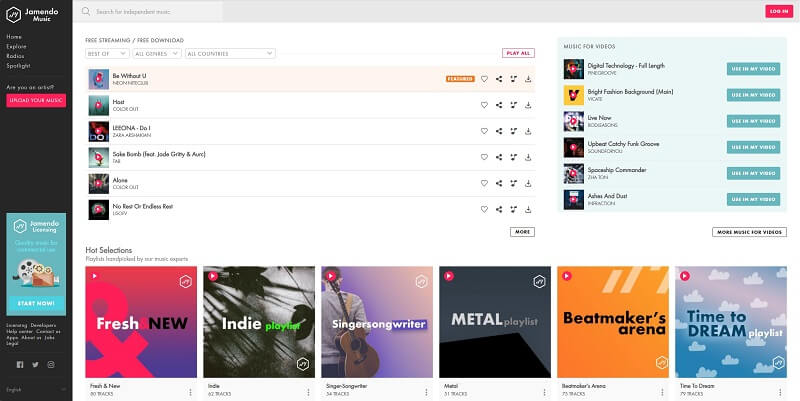Screen dimensions: 800x401
Task: Share the track No Rest Or Endless Rest
Action: (x=499, y=209)
